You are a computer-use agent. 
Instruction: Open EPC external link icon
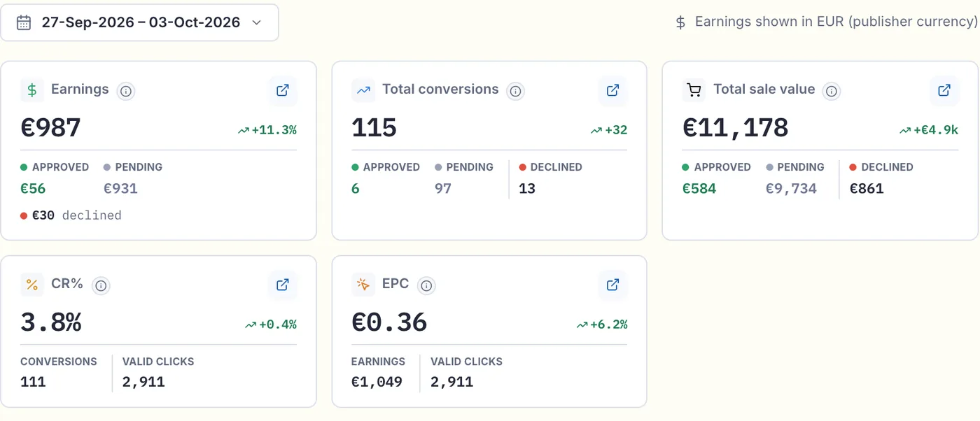point(612,285)
